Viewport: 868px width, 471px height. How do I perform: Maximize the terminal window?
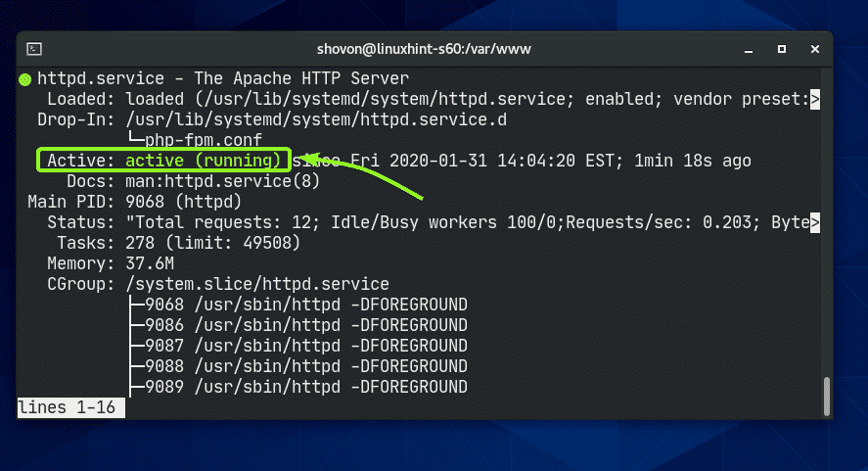782,49
